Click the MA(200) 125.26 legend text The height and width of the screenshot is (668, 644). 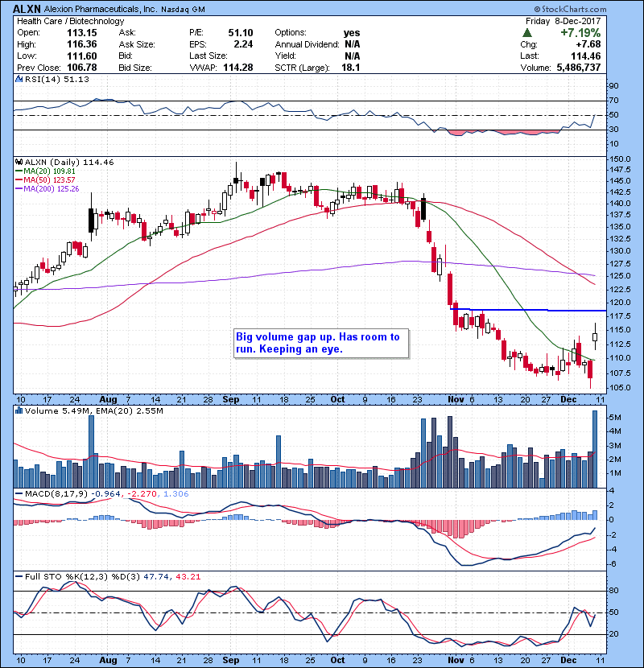52,188
